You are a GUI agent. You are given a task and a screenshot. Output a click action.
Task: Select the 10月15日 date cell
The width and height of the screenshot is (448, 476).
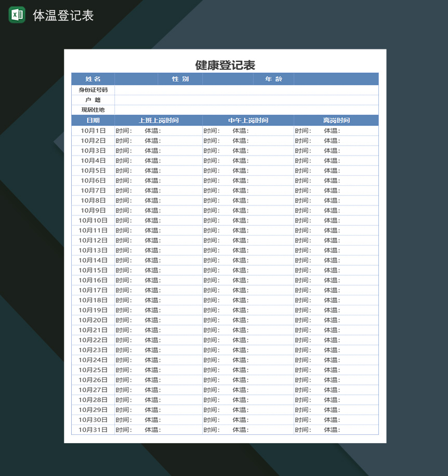(93, 270)
